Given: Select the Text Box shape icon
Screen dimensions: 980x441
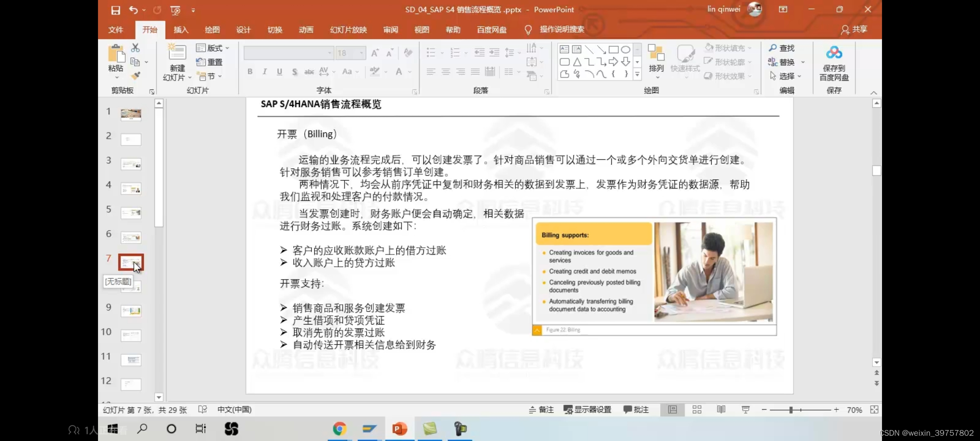Looking at the screenshot, I should [564, 50].
